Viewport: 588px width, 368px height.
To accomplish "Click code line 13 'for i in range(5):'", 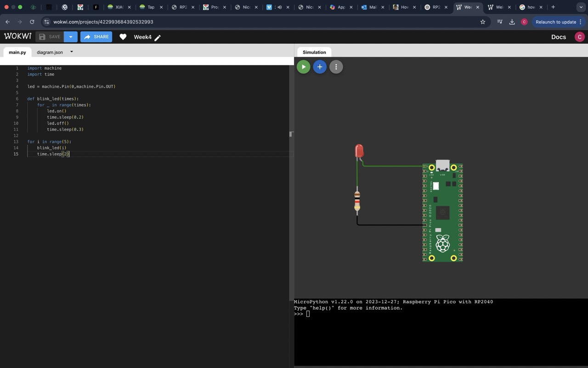I will click(x=49, y=142).
